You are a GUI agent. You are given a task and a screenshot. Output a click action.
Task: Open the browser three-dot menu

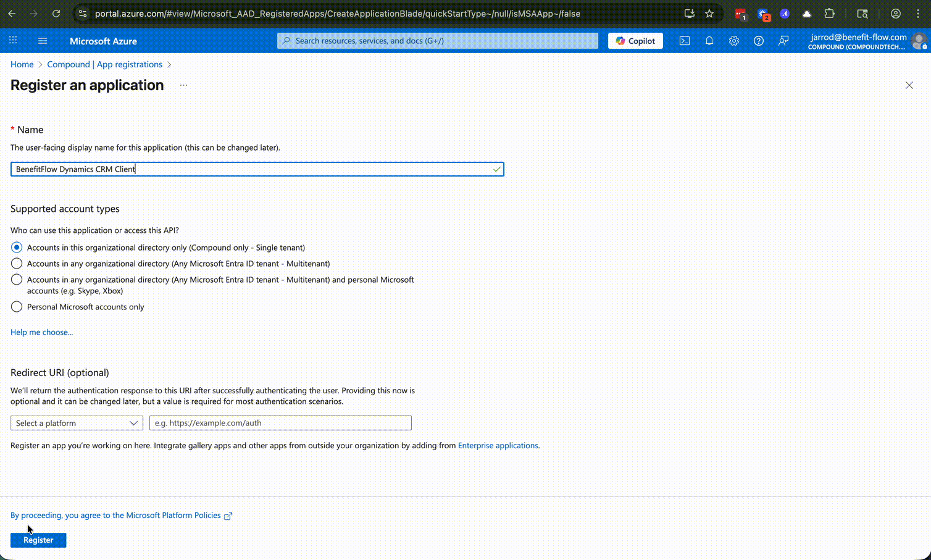919,13
